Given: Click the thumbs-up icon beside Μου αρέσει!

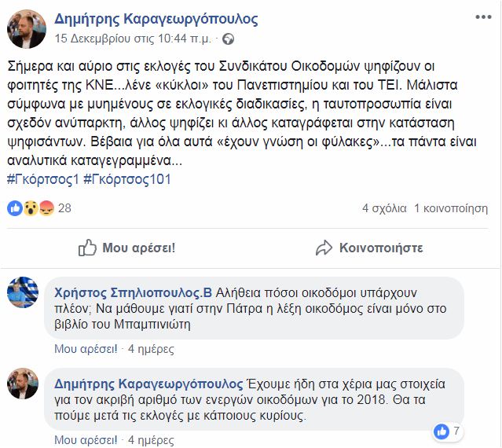Looking at the screenshot, I should tap(87, 248).
